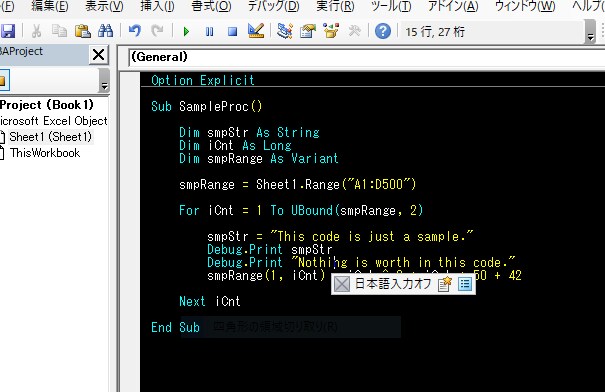The height and width of the screenshot is (392, 605).
Task: Open the 編集(E) menu
Action: [x=50, y=6]
